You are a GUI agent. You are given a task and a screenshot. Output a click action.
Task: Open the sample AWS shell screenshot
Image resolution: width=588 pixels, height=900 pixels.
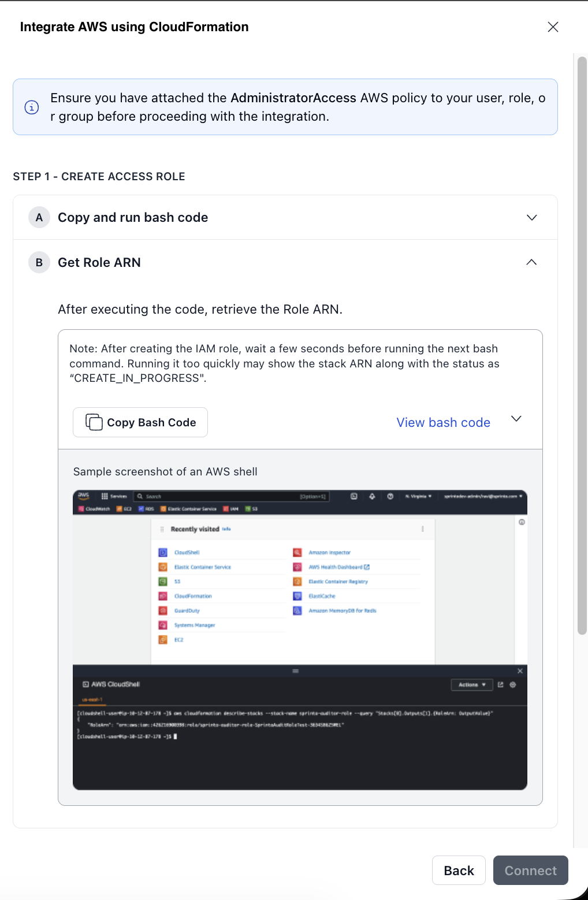tap(300, 639)
